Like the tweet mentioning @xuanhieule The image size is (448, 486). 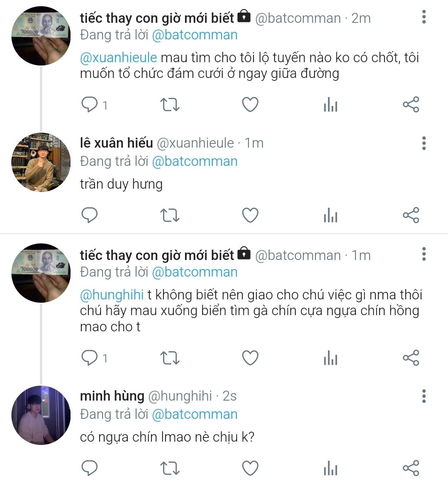[250, 104]
